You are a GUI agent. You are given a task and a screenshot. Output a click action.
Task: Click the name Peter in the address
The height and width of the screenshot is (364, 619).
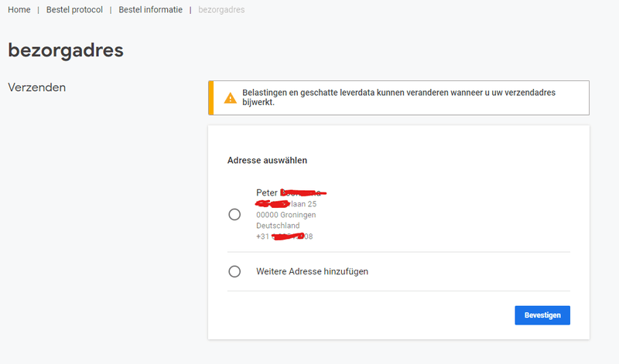coord(267,192)
